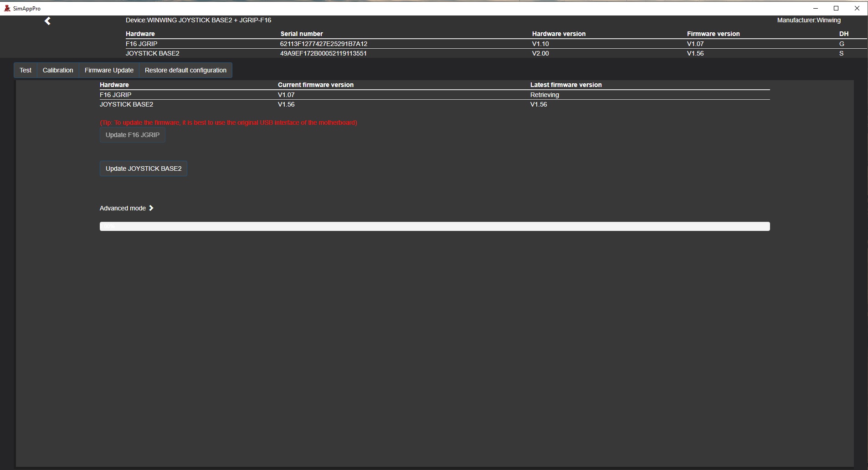Screen dimensions: 868x470
Task: Click current firmware version V1.07 in firmware list
Action: click(x=286, y=95)
